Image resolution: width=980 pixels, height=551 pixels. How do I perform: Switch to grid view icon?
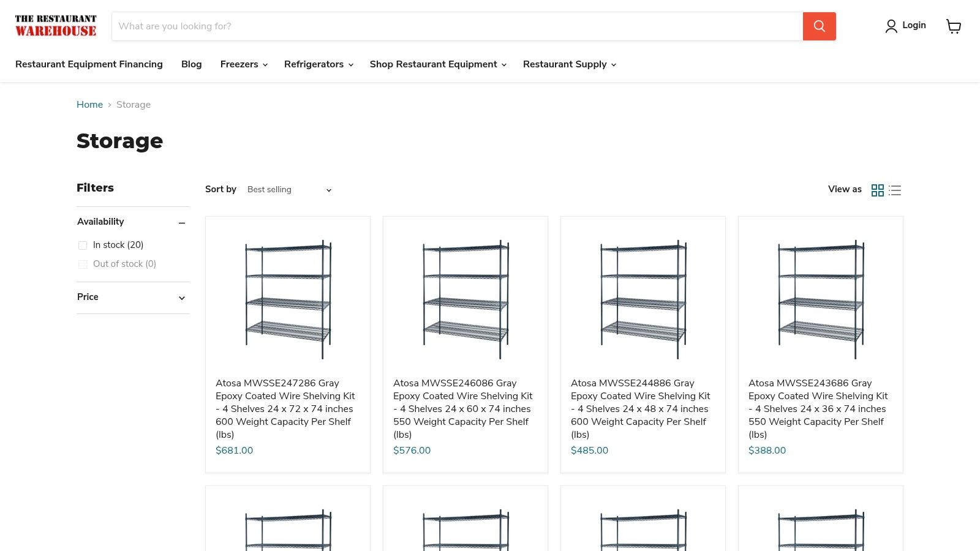tap(878, 190)
